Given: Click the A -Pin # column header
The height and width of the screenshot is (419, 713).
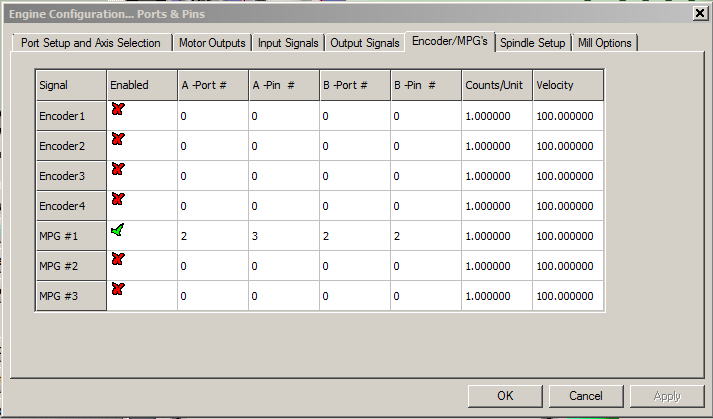Looking at the screenshot, I should 284,85.
